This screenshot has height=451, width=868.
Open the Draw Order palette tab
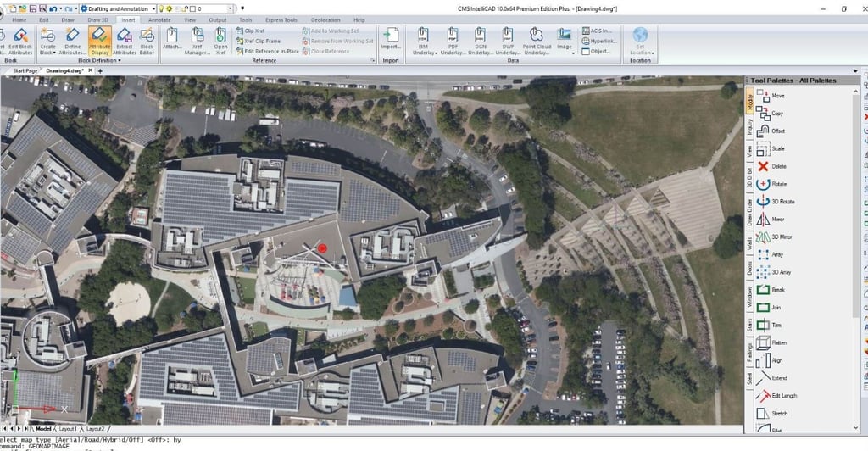[x=750, y=212]
